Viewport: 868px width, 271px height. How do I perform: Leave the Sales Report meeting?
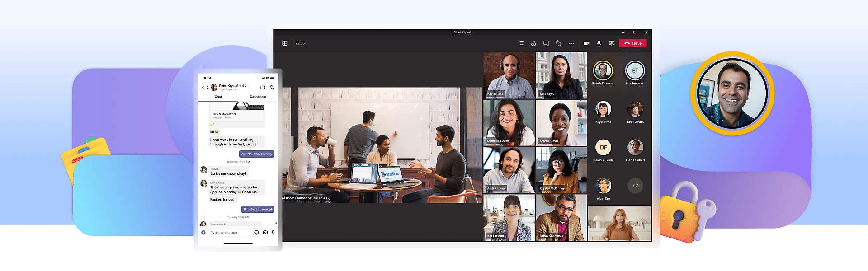coord(632,43)
